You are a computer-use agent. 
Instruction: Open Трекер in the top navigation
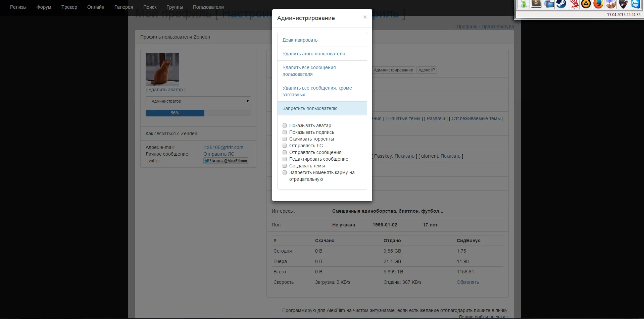tap(69, 7)
